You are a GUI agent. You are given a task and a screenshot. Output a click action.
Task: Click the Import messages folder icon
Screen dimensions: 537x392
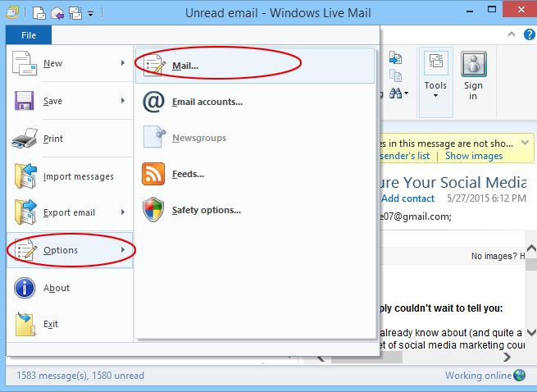[25, 176]
